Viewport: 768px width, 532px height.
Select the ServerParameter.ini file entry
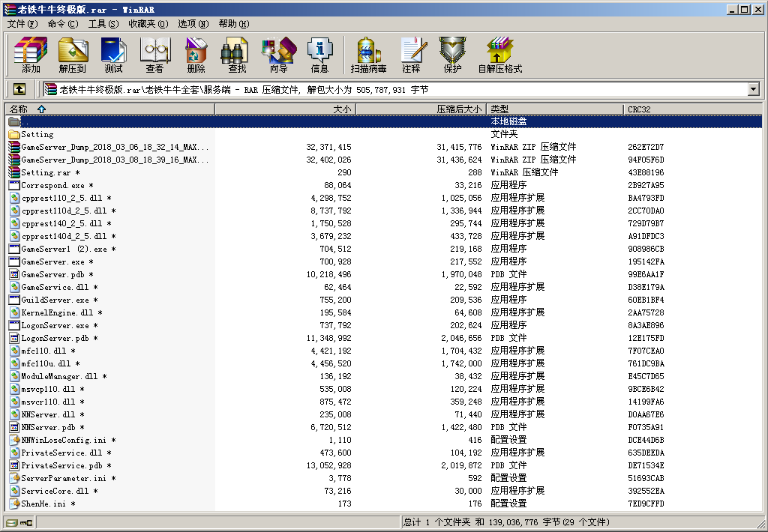click(63, 478)
